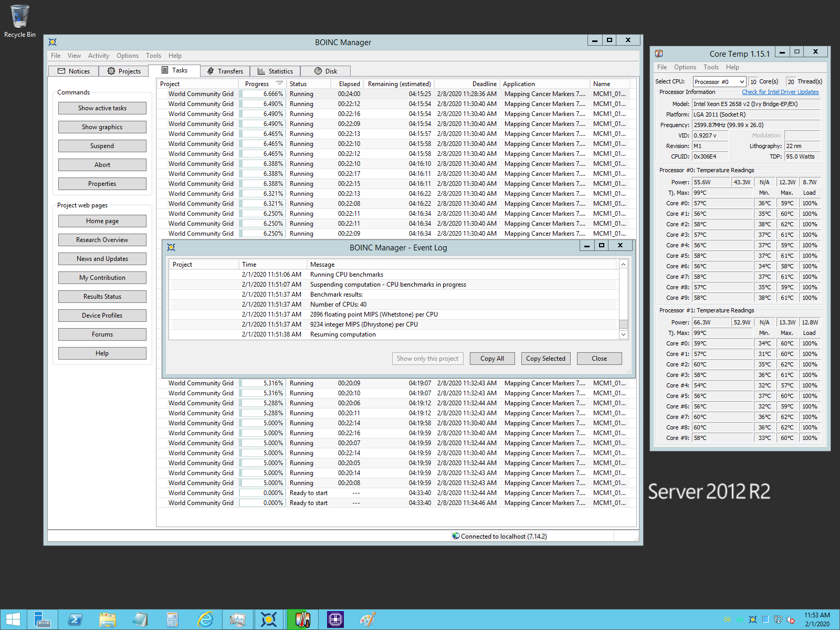This screenshot has height=630, width=840.
Task: Open the Results Status page
Action: tap(102, 297)
